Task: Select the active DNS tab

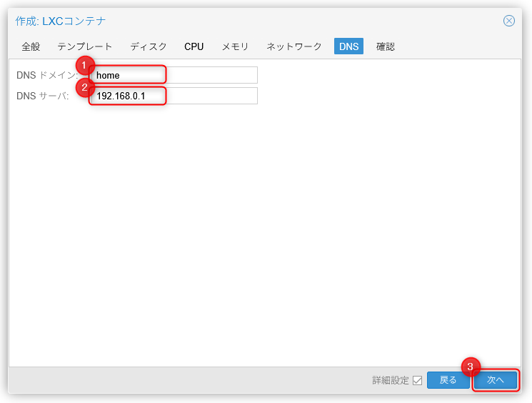Action: pos(349,46)
